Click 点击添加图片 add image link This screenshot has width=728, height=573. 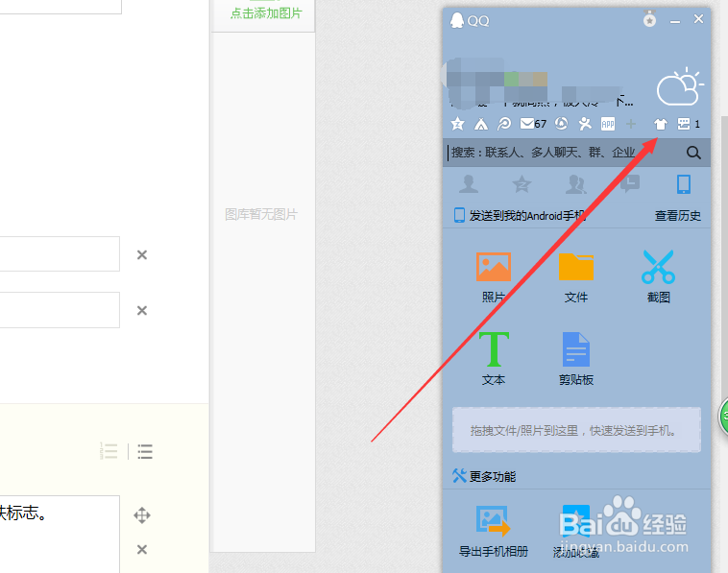pyautogui.click(x=266, y=13)
